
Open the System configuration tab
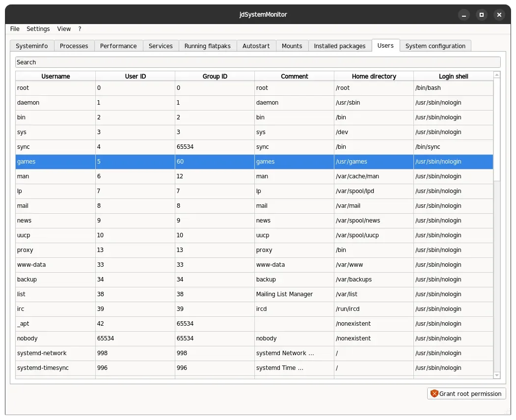point(435,46)
